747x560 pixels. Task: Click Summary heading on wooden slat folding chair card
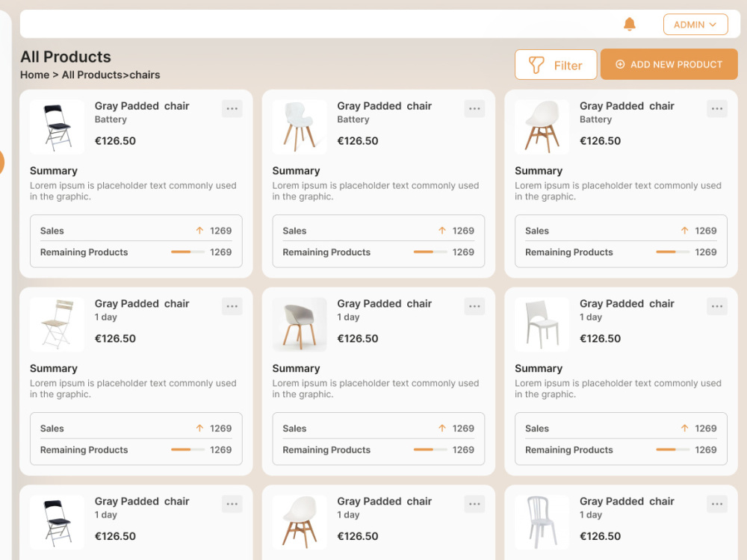[53, 368]
